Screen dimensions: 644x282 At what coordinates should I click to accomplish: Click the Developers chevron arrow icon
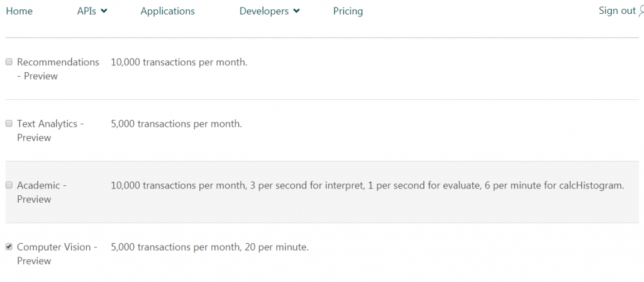pos(296,11)
